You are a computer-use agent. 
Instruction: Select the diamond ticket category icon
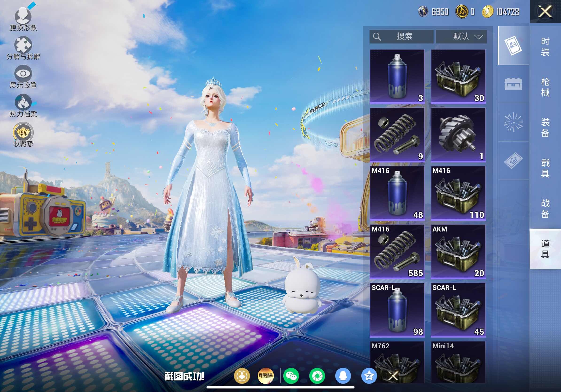pyautogui.click(x=513, y=161)
